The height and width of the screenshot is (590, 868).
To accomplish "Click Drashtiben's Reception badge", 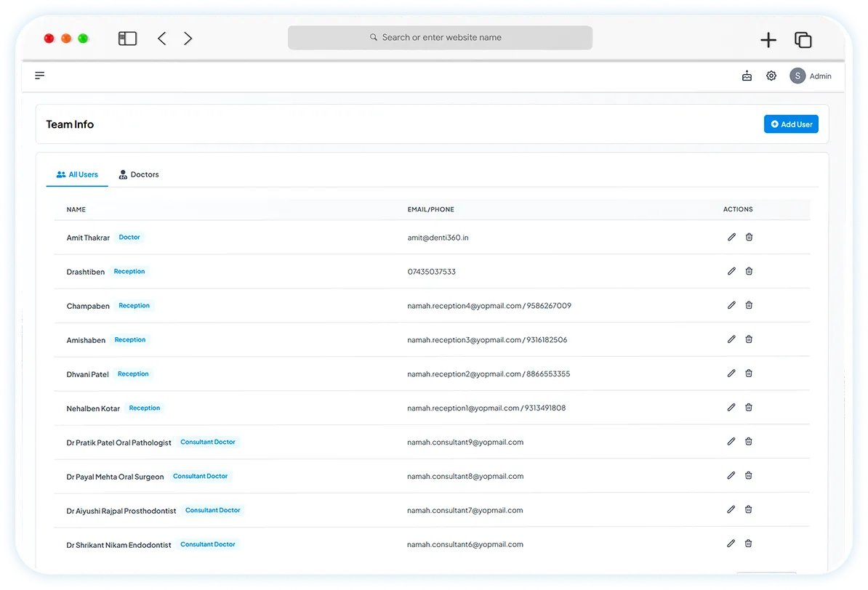I will (129, 271).
